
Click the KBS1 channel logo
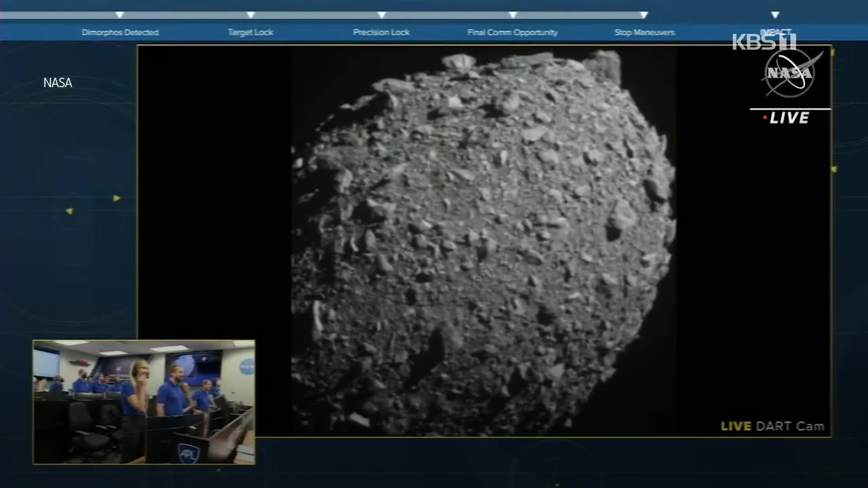[764, 42]
